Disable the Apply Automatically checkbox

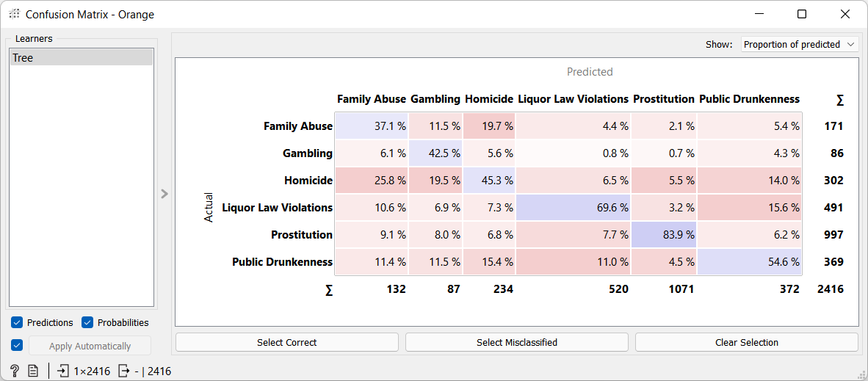[x=18, y=346]
